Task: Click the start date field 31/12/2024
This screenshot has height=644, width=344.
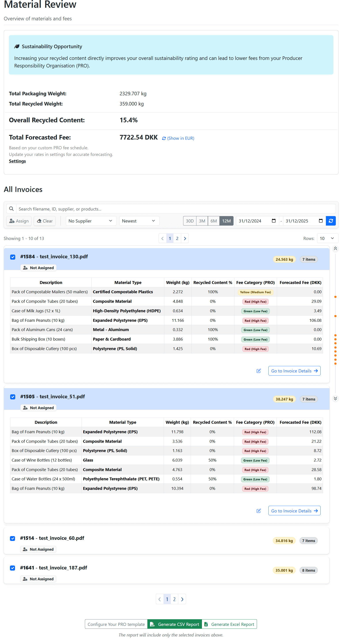Action: [257, 221]
